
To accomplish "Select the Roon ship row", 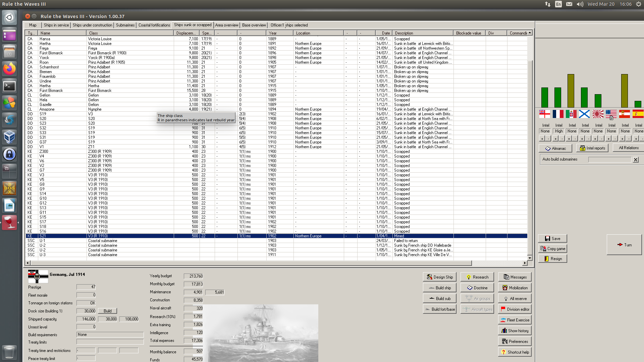I will [276, 62].
